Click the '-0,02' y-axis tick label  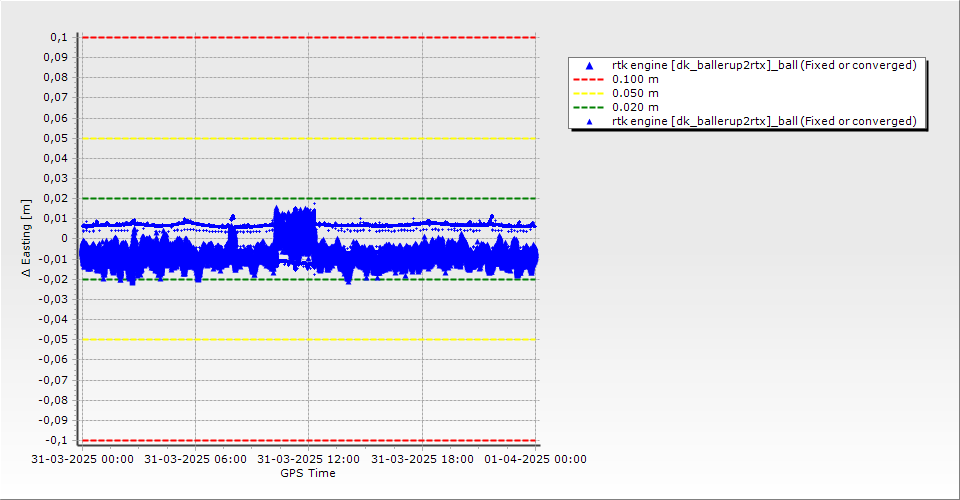[54, 279]
